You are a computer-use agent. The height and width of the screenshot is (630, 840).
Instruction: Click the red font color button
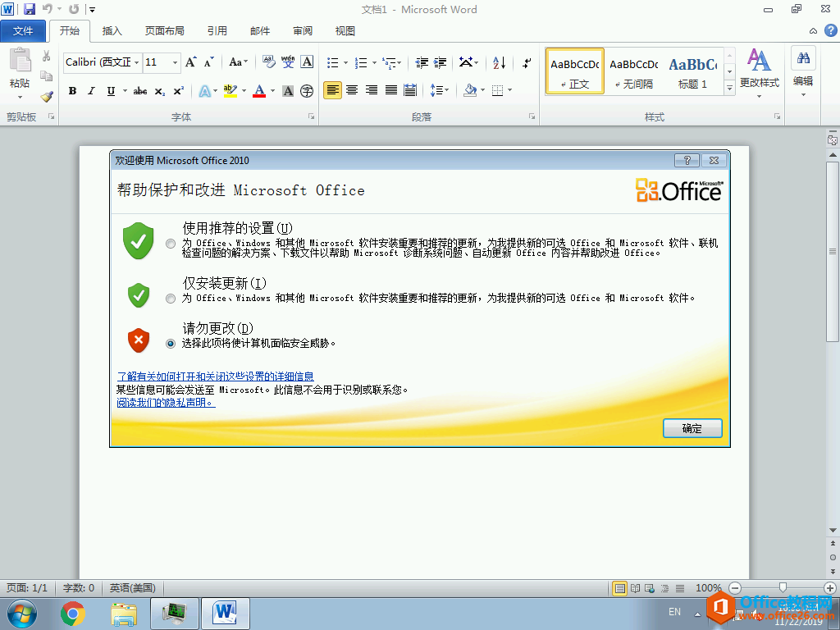[259, 91]
